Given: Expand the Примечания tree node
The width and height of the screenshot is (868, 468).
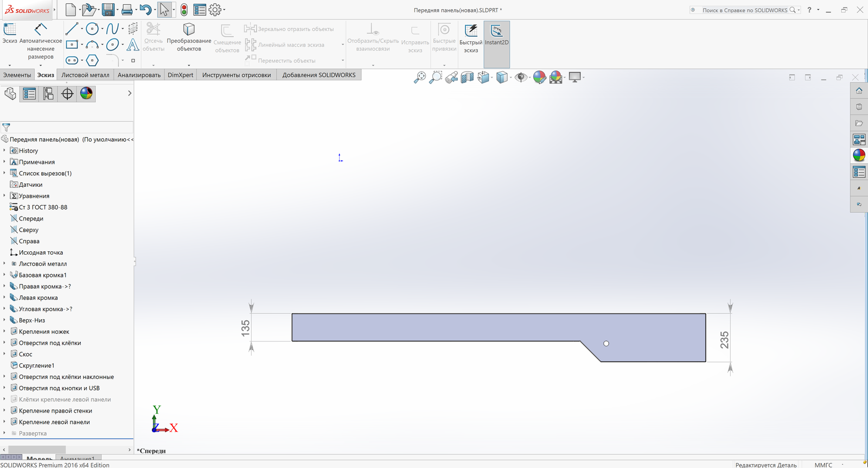Looking at the screenshot, I should coord(4,162).
